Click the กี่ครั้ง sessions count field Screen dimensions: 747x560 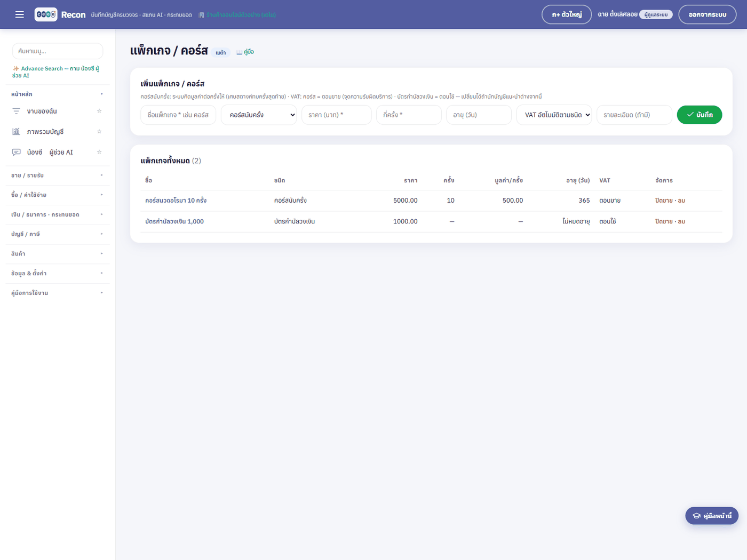(409, 115)
